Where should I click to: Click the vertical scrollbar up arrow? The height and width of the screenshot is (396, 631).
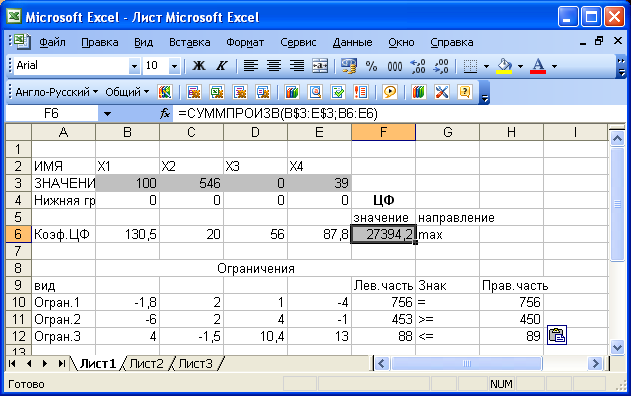click(x=617, y=139)
